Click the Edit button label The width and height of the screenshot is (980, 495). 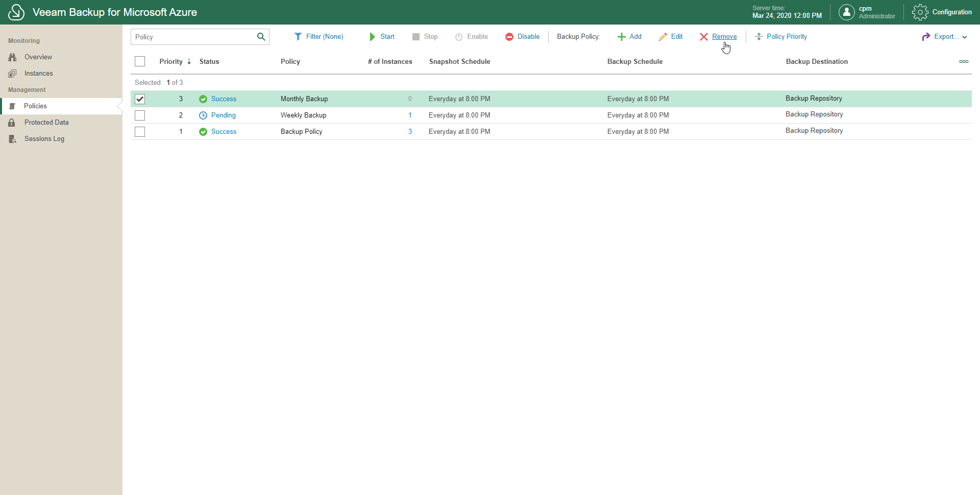coord(677,37)
